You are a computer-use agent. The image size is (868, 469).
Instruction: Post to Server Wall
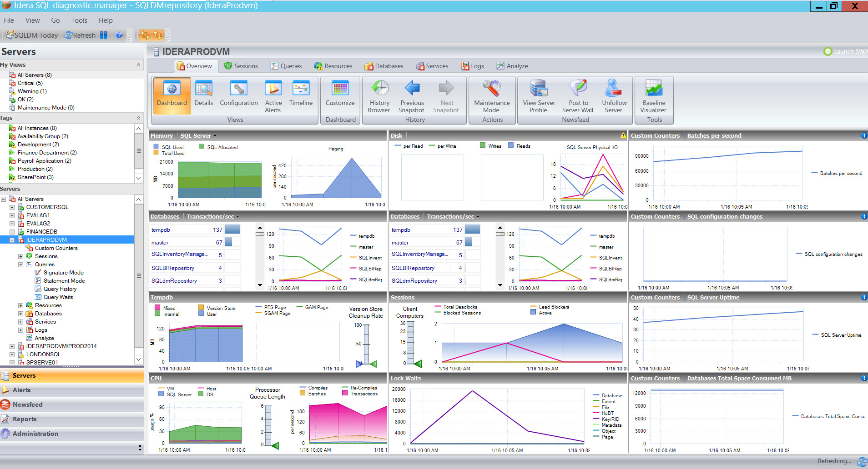[578, 95]
